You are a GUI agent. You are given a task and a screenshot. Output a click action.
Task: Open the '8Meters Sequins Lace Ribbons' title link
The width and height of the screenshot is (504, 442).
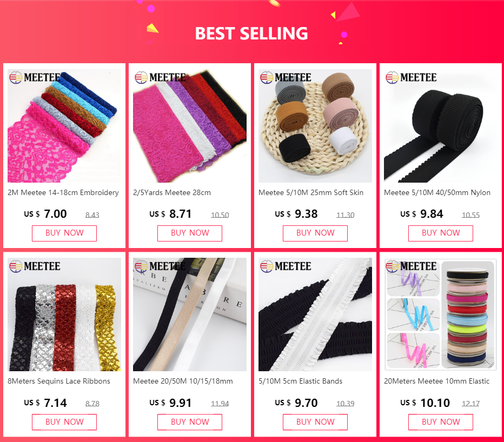tap(59, 381)
